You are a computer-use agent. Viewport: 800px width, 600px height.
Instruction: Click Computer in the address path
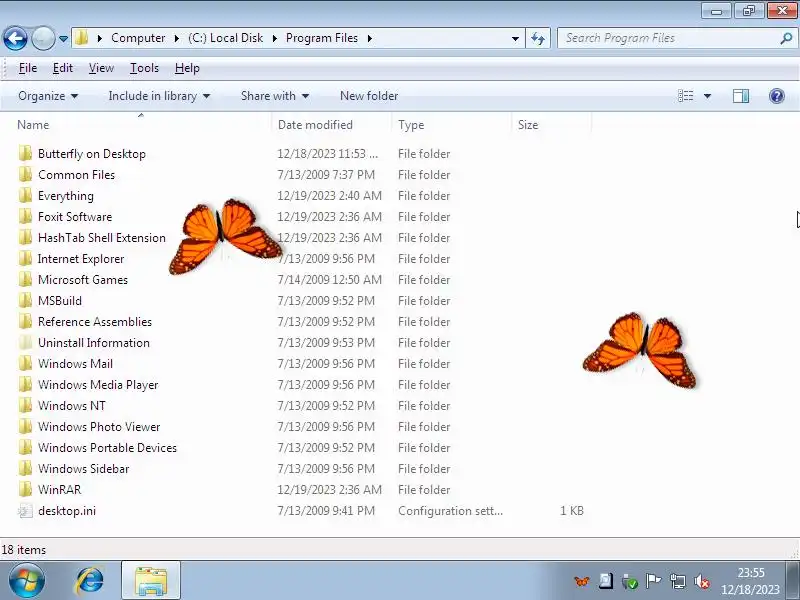[x=138, y=38]
